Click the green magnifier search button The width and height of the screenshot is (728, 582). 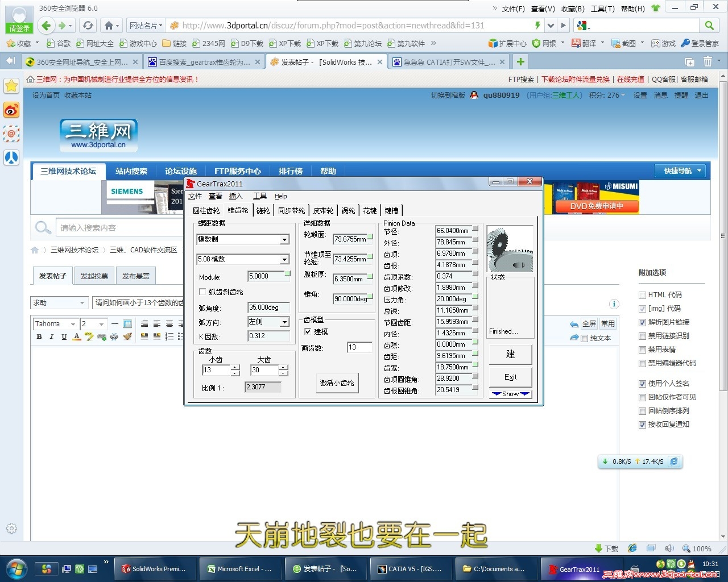(x=709, y=25)
